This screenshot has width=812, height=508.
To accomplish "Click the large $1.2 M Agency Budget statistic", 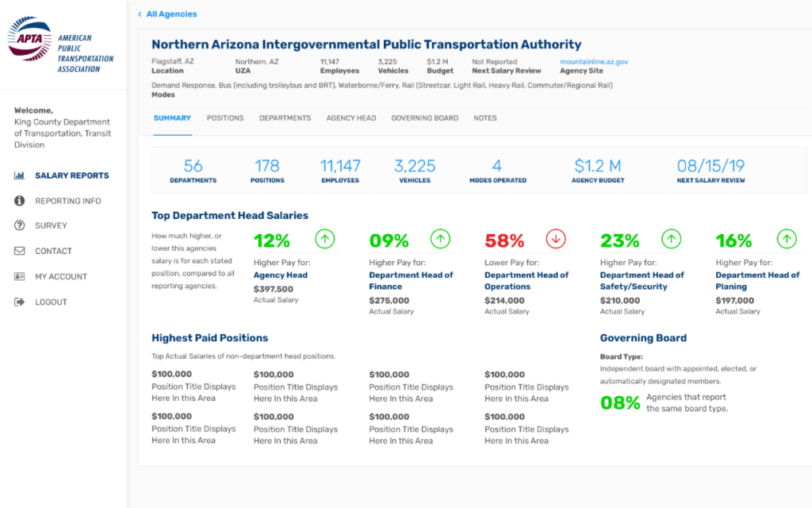I will 598,171.
